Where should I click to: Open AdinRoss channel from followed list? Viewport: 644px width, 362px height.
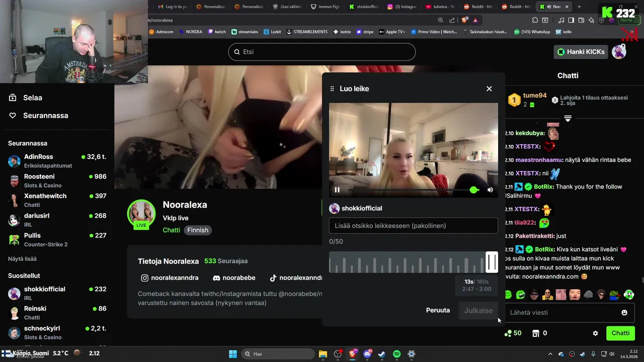point(57,161)
